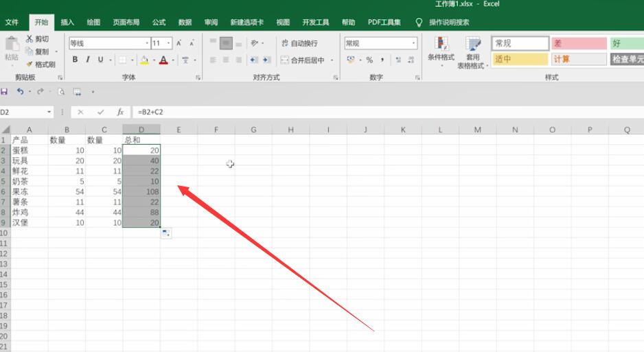
Task: Click the Copy (复制) icon
Action: pyautogui.click(x=29, y=51)
